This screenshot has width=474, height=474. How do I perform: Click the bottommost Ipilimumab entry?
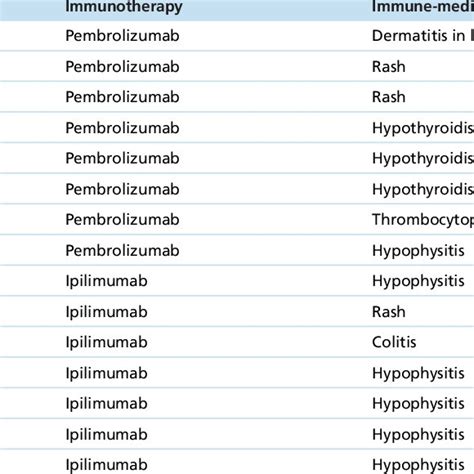106,465
